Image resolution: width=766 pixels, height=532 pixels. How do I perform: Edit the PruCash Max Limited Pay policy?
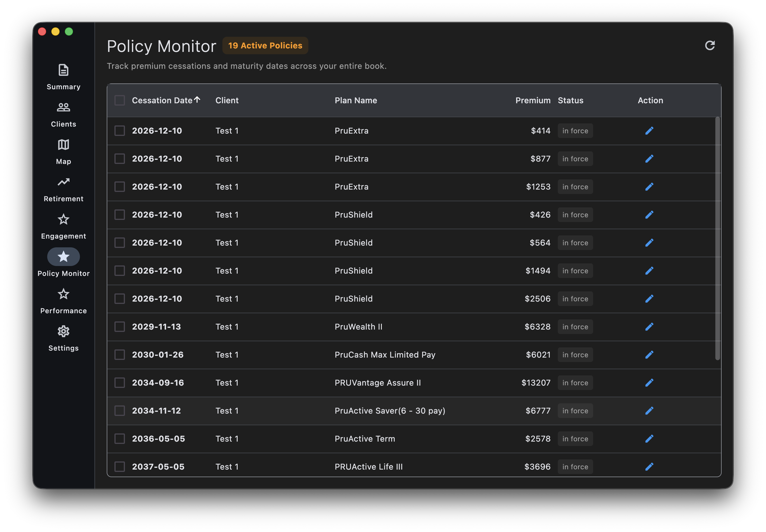[x=649, y=355]
